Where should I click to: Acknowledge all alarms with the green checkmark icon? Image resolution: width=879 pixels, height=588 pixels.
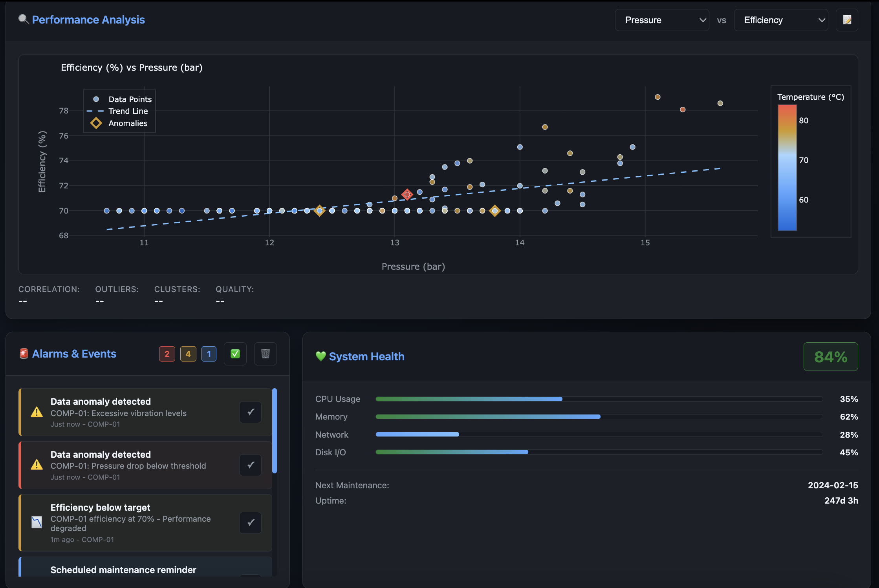[235, 354]
